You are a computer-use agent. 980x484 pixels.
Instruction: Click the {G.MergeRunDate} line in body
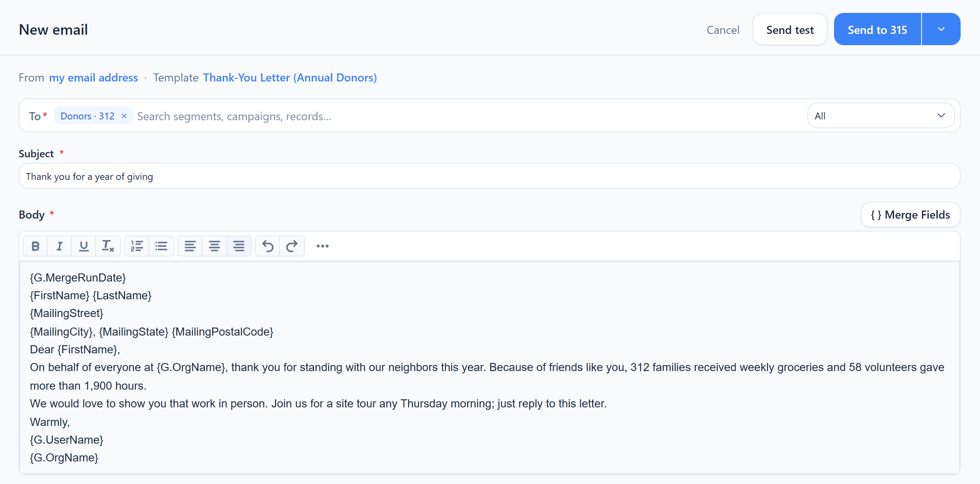pyautogui.click(x=78, y=277)
